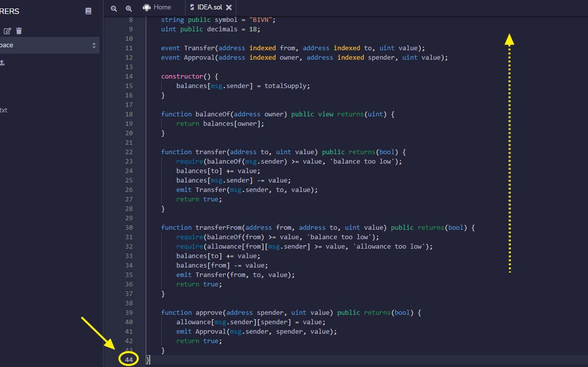
Task: Click 'emit Transfer(msg.sender, to, value);' on line 26
Action: point(247,189)
